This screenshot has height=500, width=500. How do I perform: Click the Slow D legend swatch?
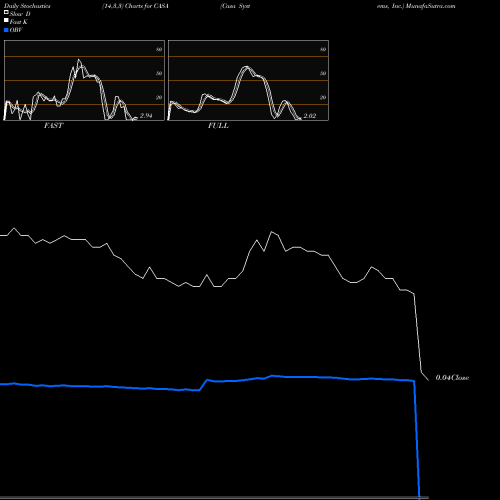[x=6, y=12]
